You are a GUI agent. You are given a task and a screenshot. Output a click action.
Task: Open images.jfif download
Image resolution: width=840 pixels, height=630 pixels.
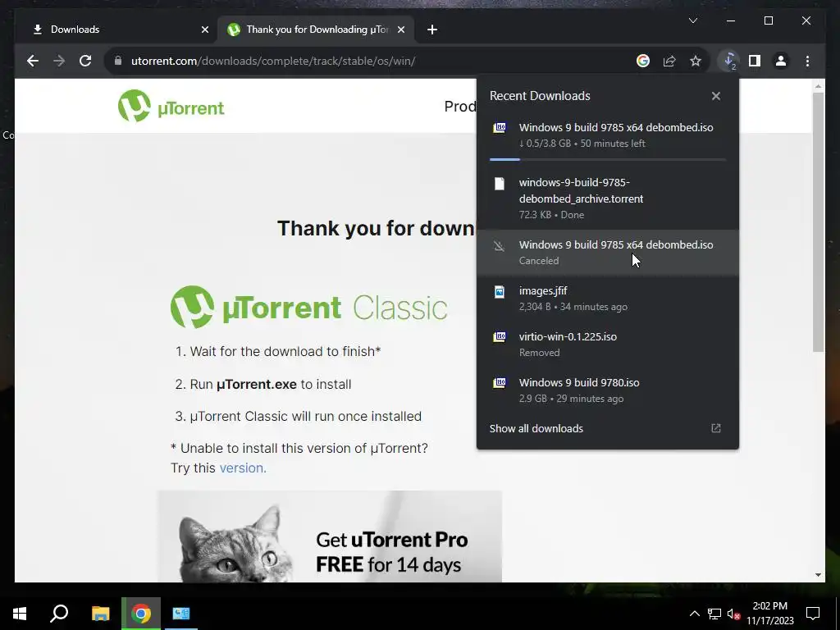coord(608,299)
